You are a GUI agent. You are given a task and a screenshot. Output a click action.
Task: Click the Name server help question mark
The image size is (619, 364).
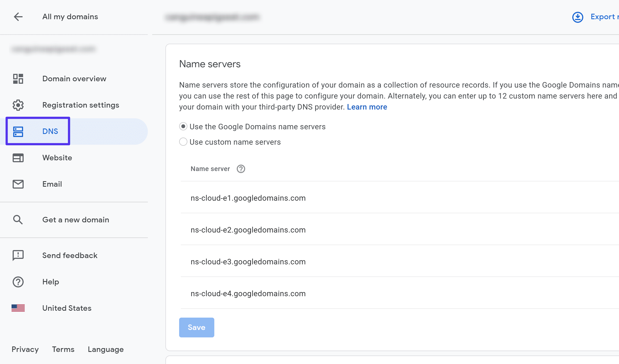coord(241,169)
